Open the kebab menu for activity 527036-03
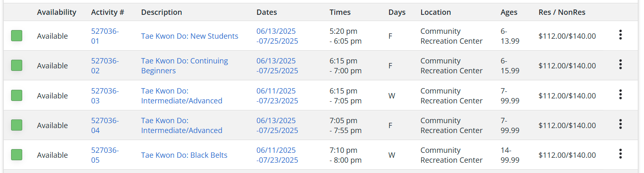Viewport: 644px width, 173px height. click(x=620, y=95)
